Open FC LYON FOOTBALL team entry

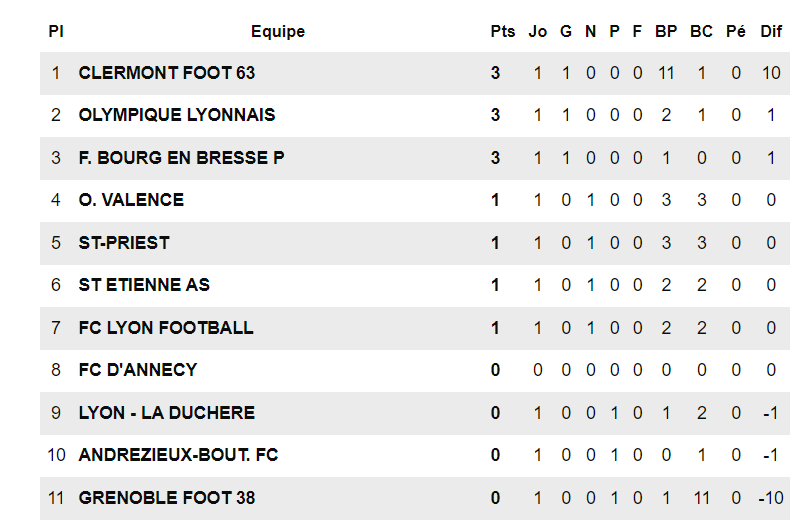(x=166, y=328)
